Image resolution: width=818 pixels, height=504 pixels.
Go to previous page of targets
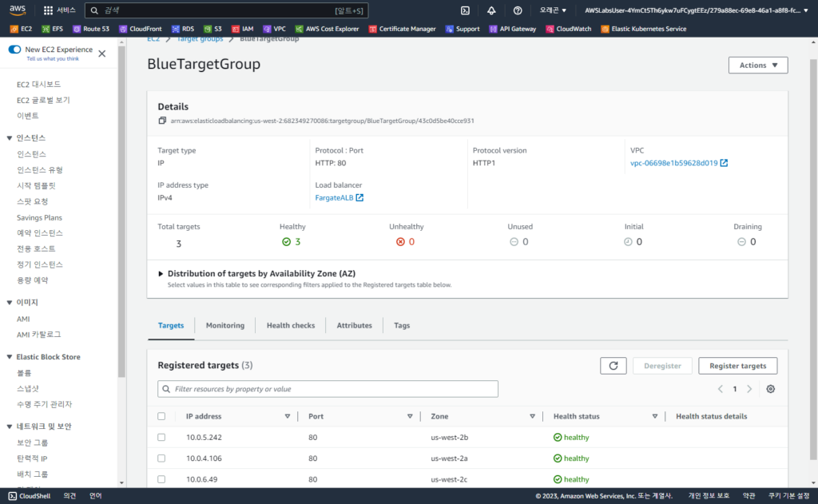tap(721, 389)
